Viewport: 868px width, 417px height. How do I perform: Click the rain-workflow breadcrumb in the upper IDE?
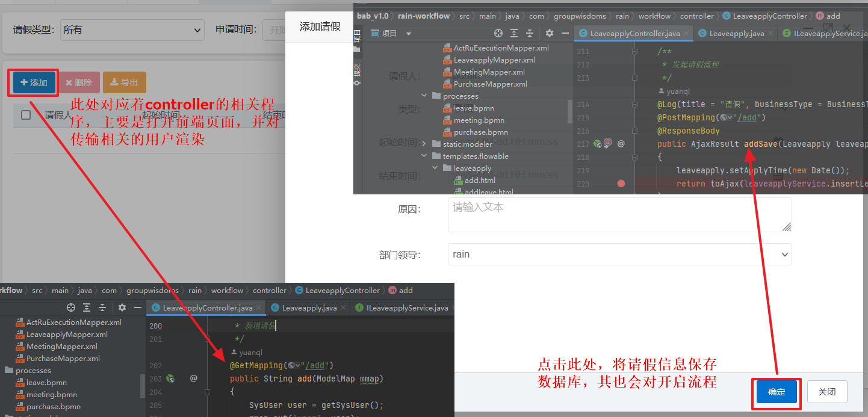(424, 16)
